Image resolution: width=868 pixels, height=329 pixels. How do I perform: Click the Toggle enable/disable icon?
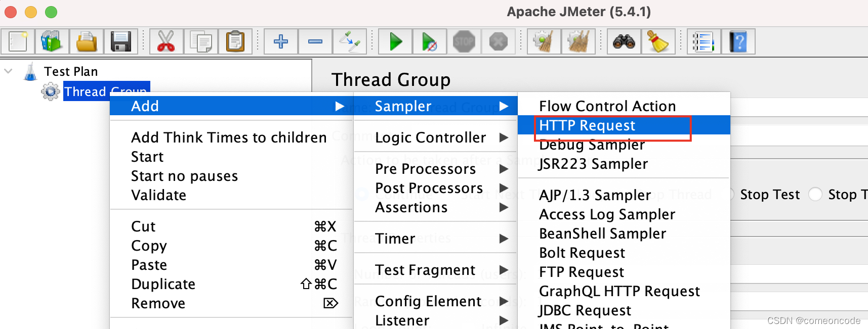350,41
